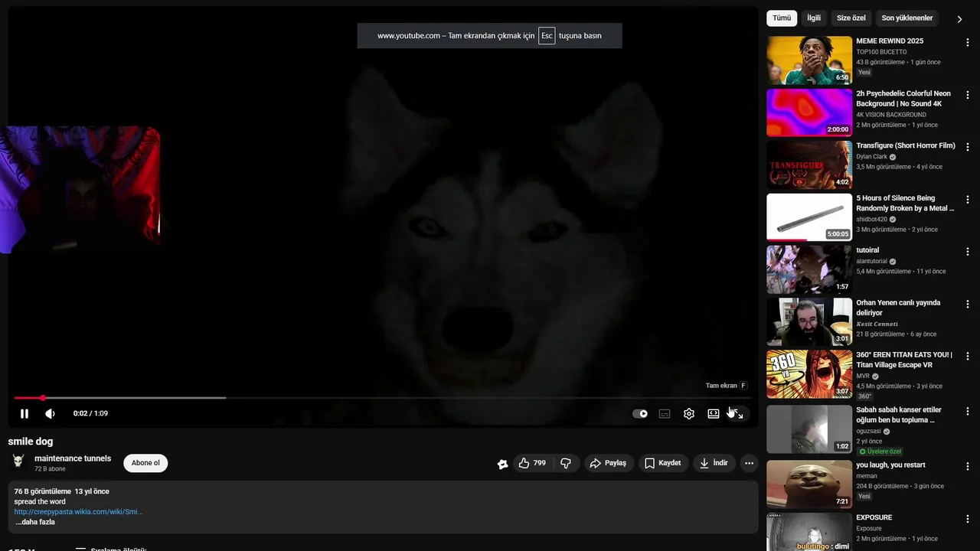Open options menu for 2h Psychedelic Colorful Neon
Image resolution: width=980 pixels, height=551 pixels.
click(x=968, y=95)
